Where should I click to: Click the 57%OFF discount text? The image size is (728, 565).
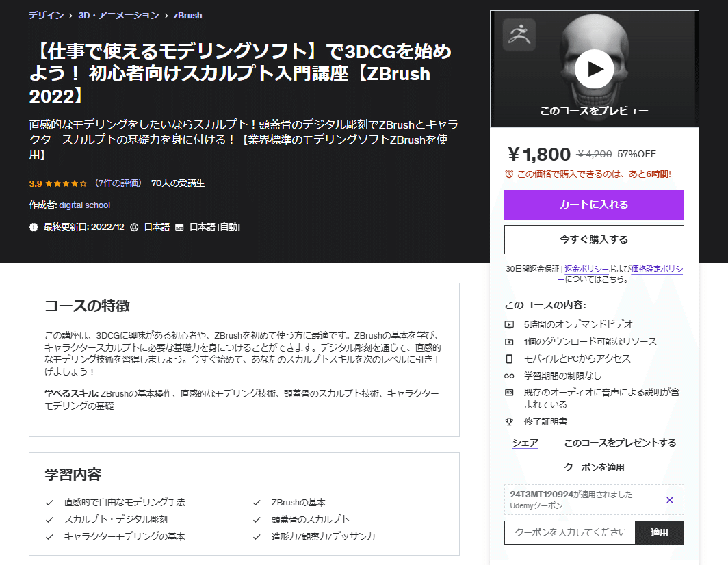pyautogui.click(x=636, y=154)
